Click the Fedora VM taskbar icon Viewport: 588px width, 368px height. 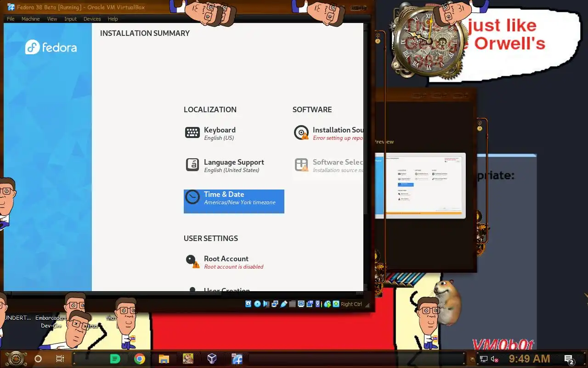coord(237,359)
